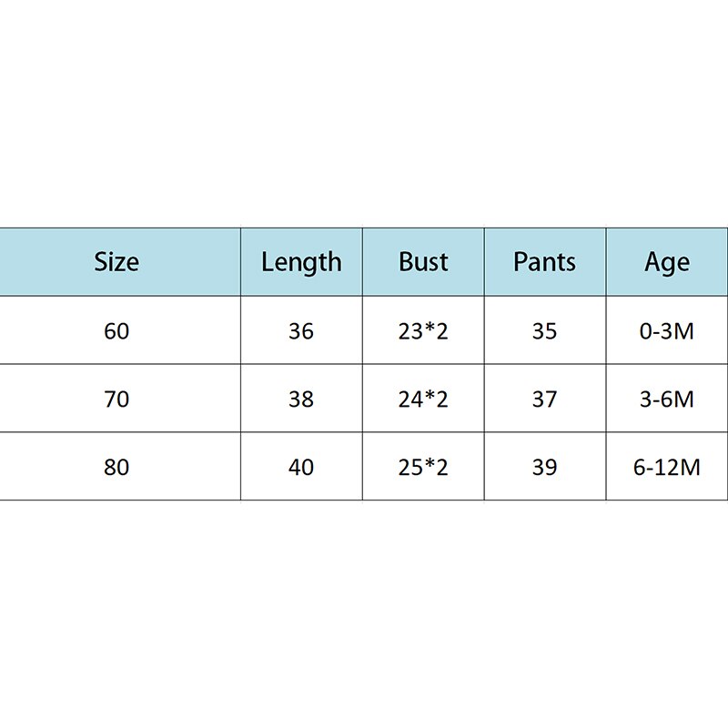Click the bust value 24*2
Image resolution: width=728 pixels, height=728 pixels.
[423, 399]
